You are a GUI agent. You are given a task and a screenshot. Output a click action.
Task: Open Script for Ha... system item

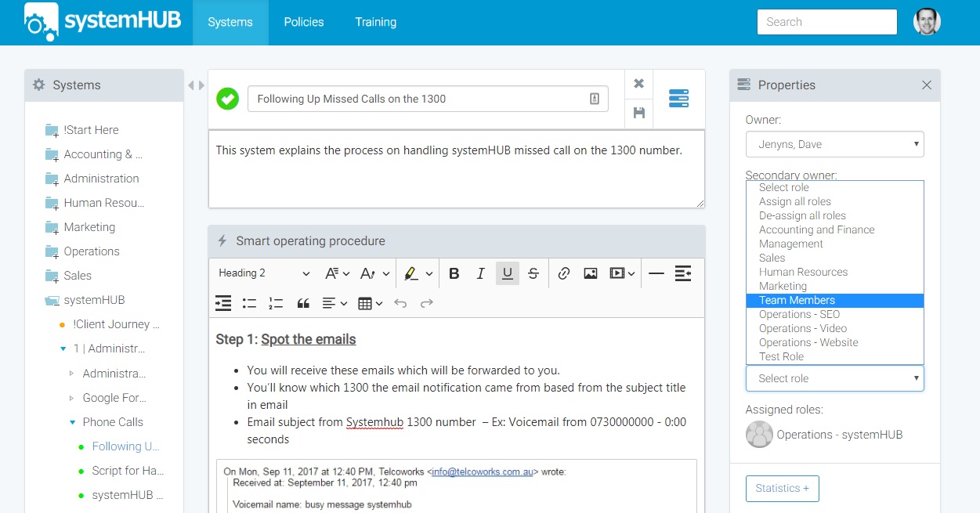pos(128,471)
